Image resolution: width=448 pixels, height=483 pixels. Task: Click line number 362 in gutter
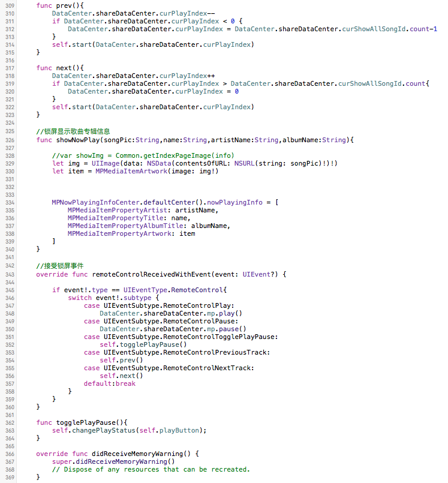tap(10, 423)
